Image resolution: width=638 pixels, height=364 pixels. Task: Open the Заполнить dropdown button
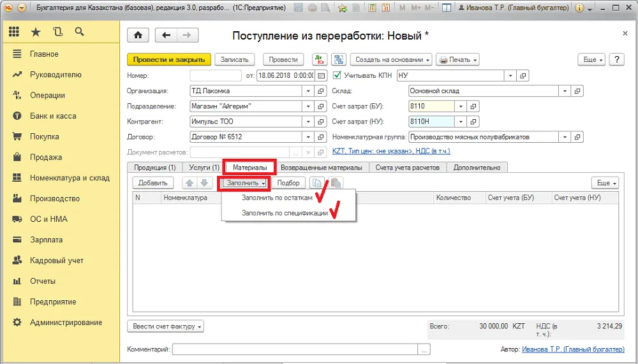246,183
